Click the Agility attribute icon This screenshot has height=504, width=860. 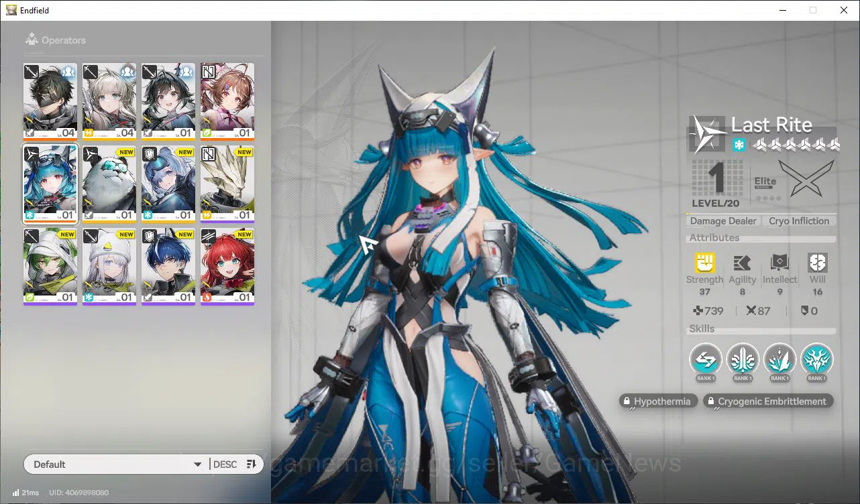click(x=742, y=263)
